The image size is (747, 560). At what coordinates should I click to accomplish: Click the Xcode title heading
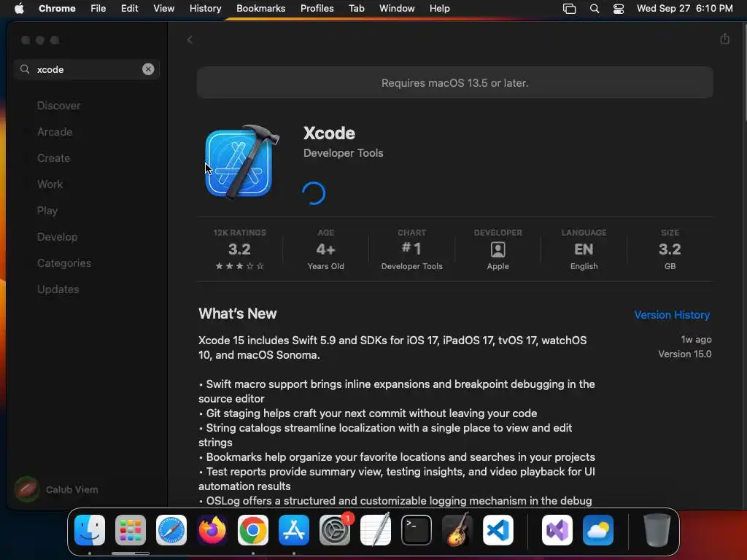[329, 133]
